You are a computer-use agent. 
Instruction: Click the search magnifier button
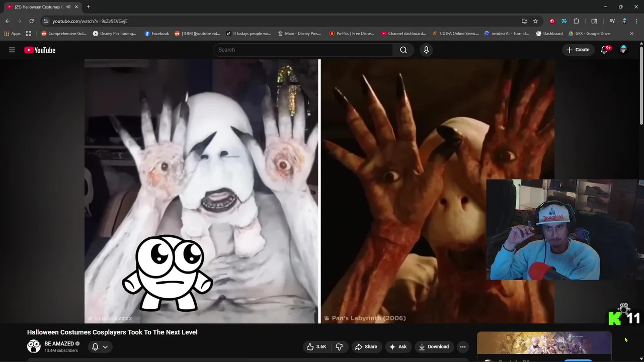point(404,50)
